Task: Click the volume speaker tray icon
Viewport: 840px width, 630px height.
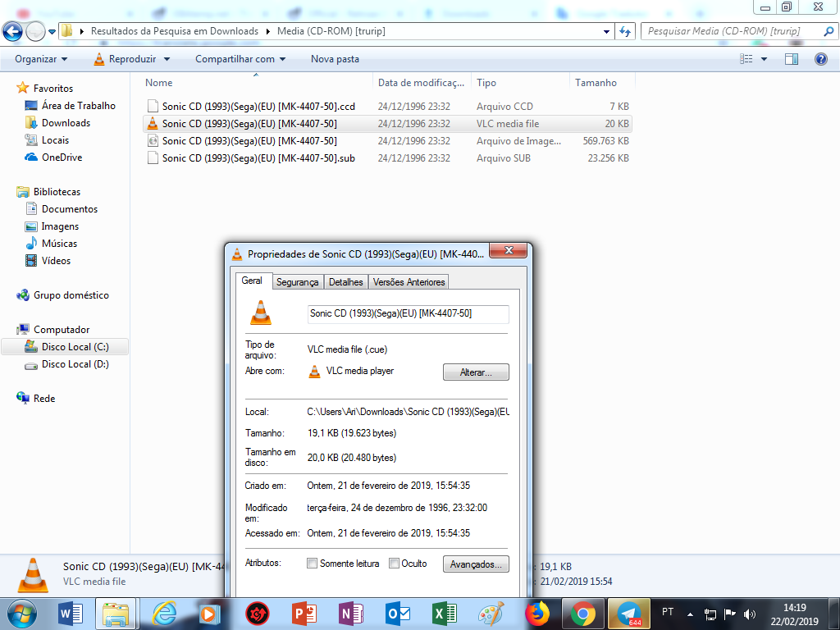Action: click(x=750, y=614)
